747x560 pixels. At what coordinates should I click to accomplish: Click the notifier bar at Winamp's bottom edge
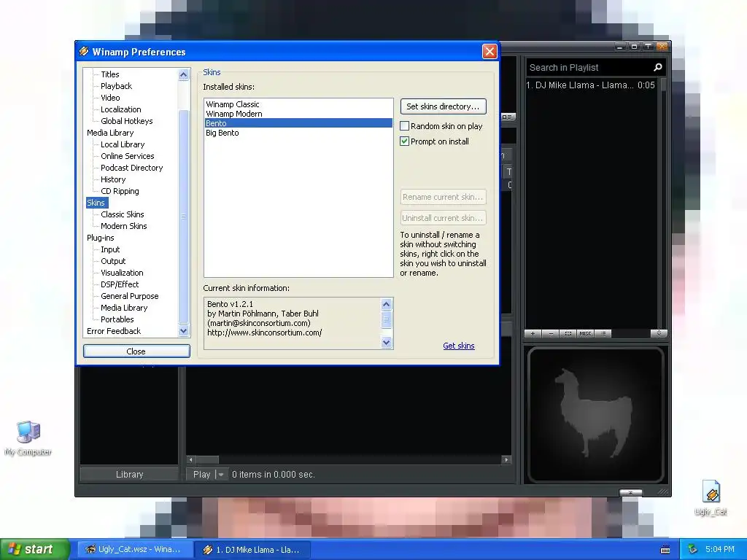coord(630,492)
